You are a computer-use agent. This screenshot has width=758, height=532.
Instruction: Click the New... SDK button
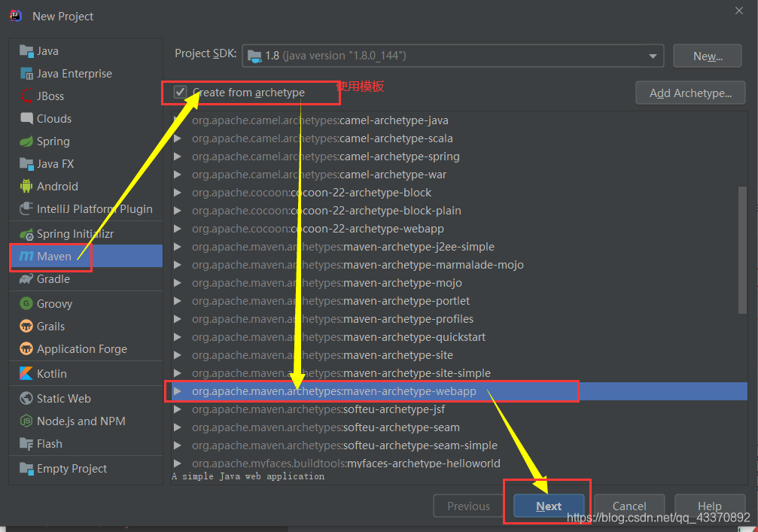[708, 56]
